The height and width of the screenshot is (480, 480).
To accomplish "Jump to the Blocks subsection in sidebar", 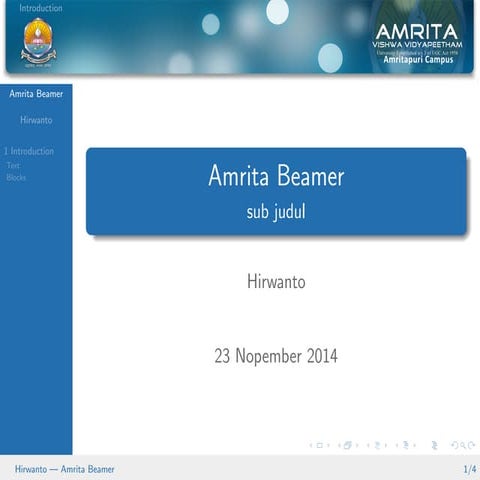I will pos(16,178).
